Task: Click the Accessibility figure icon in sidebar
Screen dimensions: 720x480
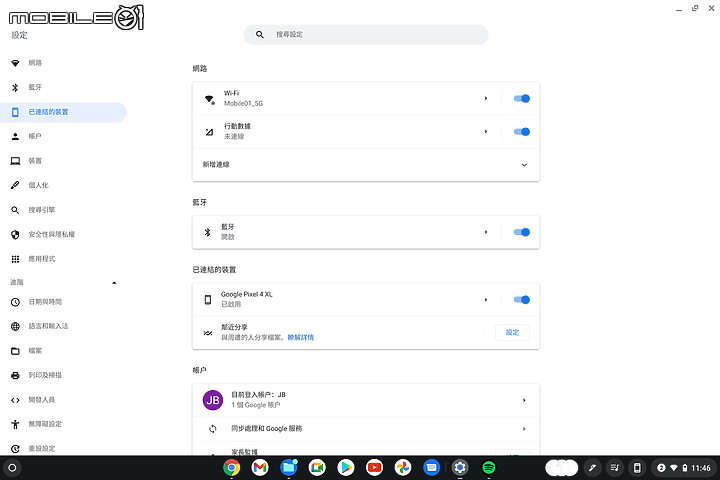Action: point(15,424)
